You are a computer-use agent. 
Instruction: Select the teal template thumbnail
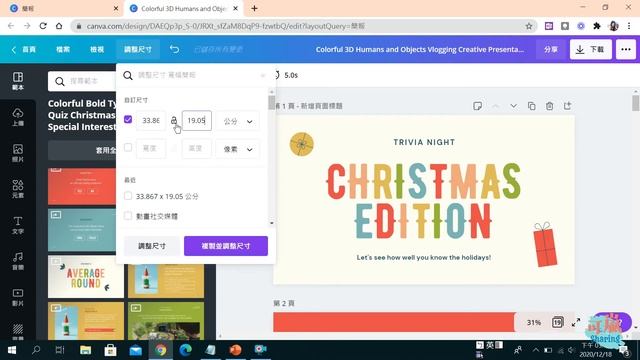click(82, 230)
